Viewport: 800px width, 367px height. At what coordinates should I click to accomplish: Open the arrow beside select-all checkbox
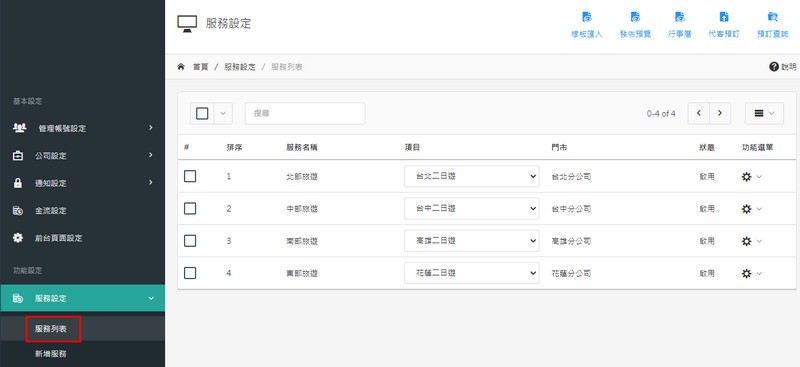point(223,113)
